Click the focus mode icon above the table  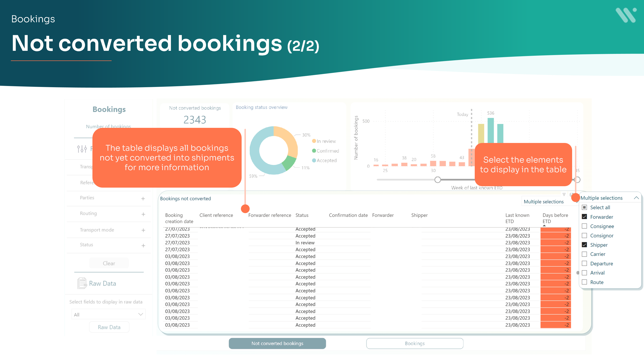point(572,195)
